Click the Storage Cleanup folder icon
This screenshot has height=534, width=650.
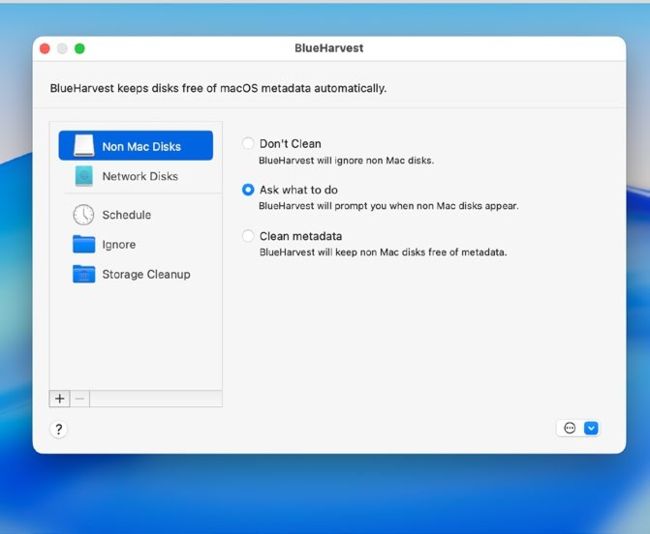84,274
